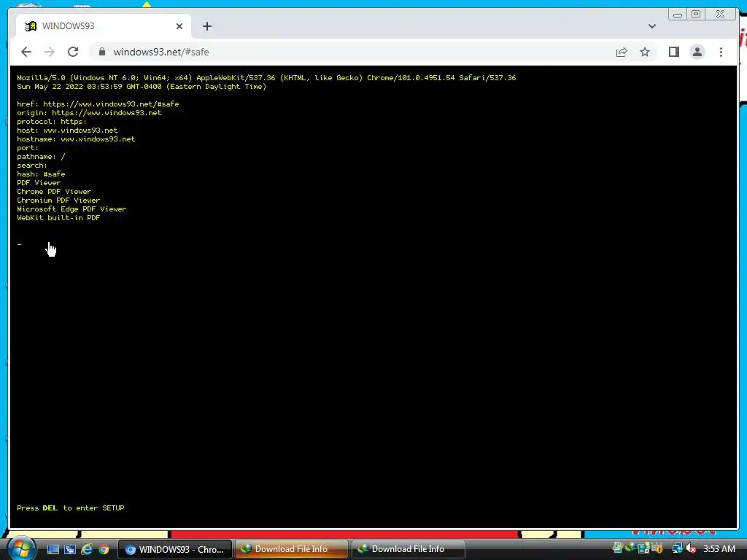Open the Windows Start orb
This screenshot has width=747, height=560.
click(21, 548)
